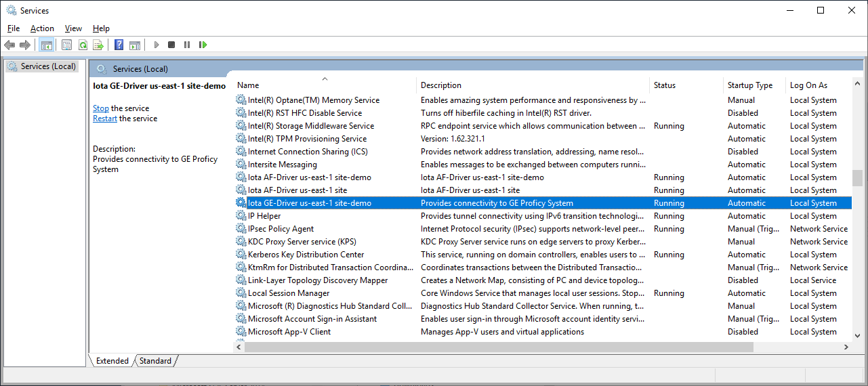The image size is (868, 386).
Task: Click gear icon of Intel(R) Storage Middleware Service
Action: coord(241,126)
